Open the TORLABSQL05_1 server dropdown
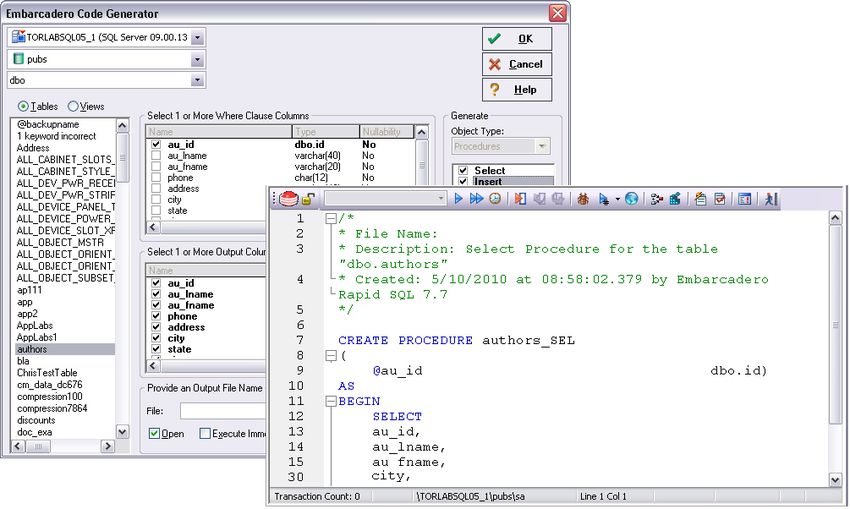The image size is (850, 509). coord(198,37)
